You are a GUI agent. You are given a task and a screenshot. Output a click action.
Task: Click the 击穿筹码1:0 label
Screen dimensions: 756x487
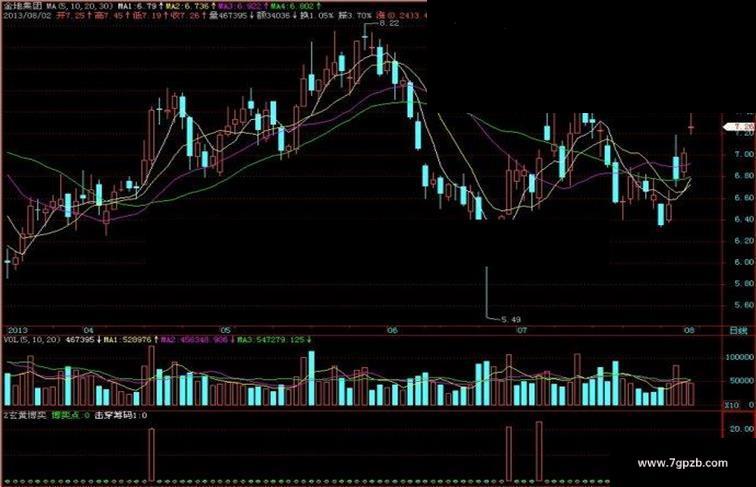click(x=121, y=415)
